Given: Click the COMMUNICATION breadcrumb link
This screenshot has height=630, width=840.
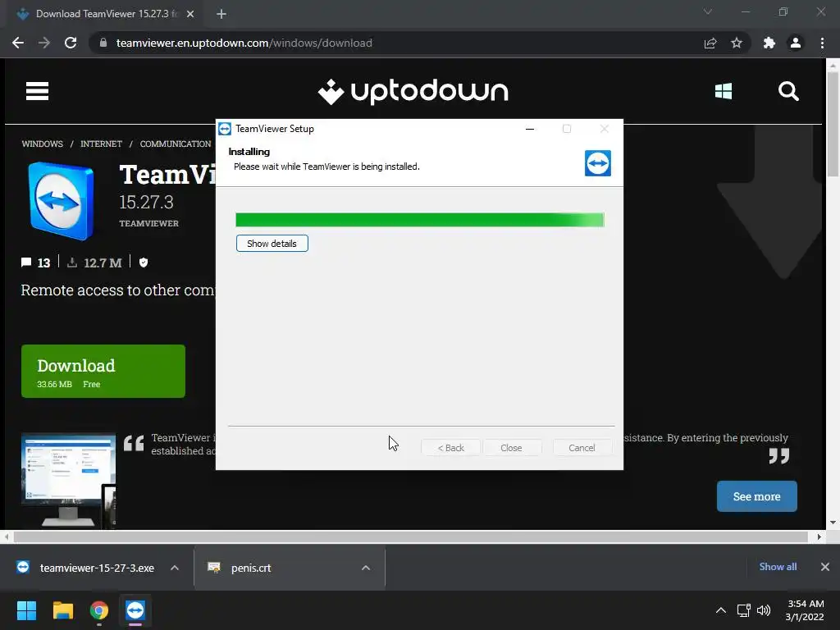Looking at the screenshot, I should click(176, 144).
